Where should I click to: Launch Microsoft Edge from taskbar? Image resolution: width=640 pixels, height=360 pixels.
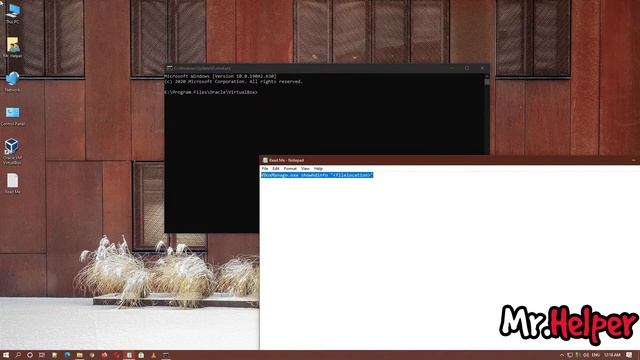67,355
